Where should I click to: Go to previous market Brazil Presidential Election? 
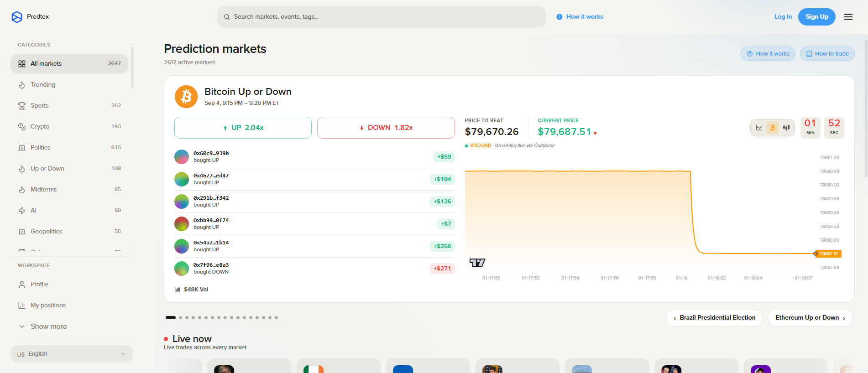pos(714,318)
